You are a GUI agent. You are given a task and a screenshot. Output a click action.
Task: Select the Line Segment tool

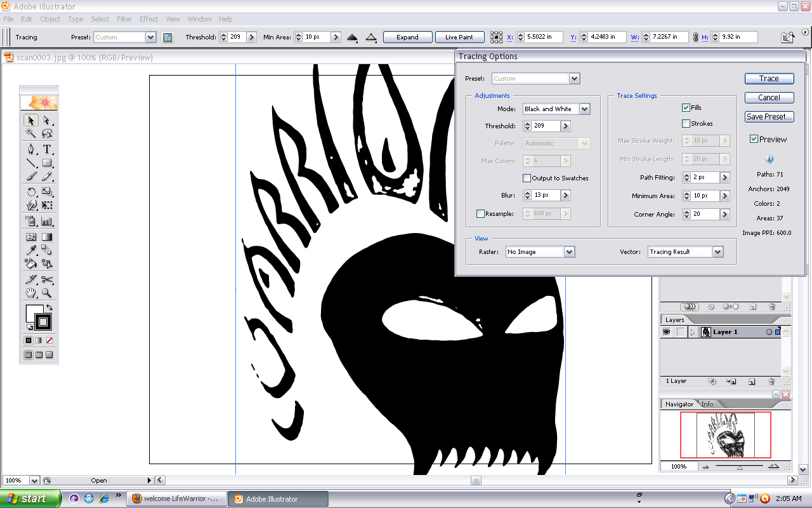(x=30, y=163)
